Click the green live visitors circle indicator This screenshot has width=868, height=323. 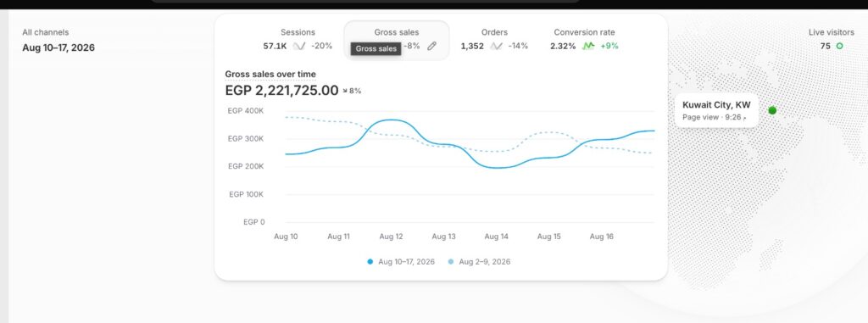click(x=839, y=46)
